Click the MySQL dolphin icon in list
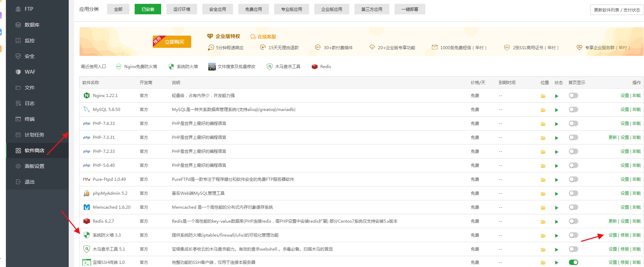The width and height of the screenshot is (644, 267). point(87,110)
